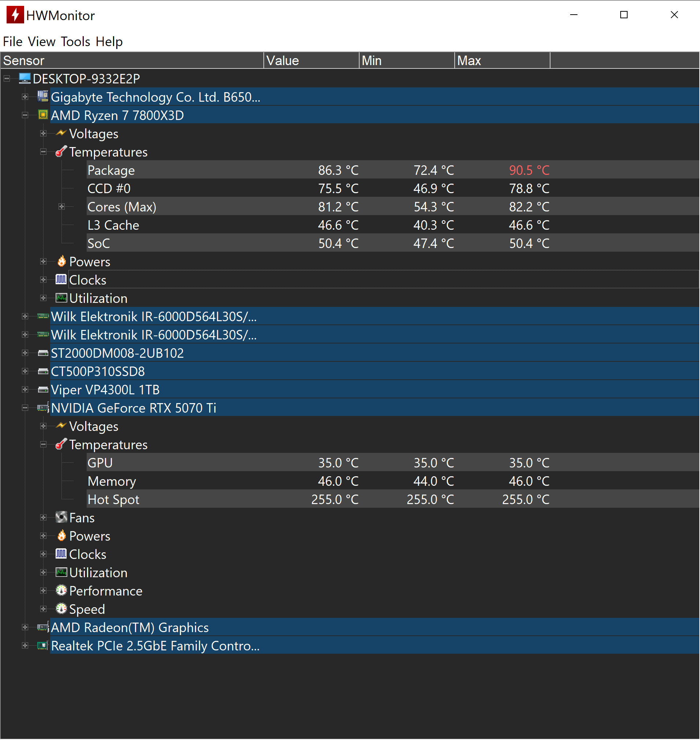Collapse the NVIDIA GeForce RTX 5070 Ti node
This screenshot has height=740, width=700.
point(25,408)
